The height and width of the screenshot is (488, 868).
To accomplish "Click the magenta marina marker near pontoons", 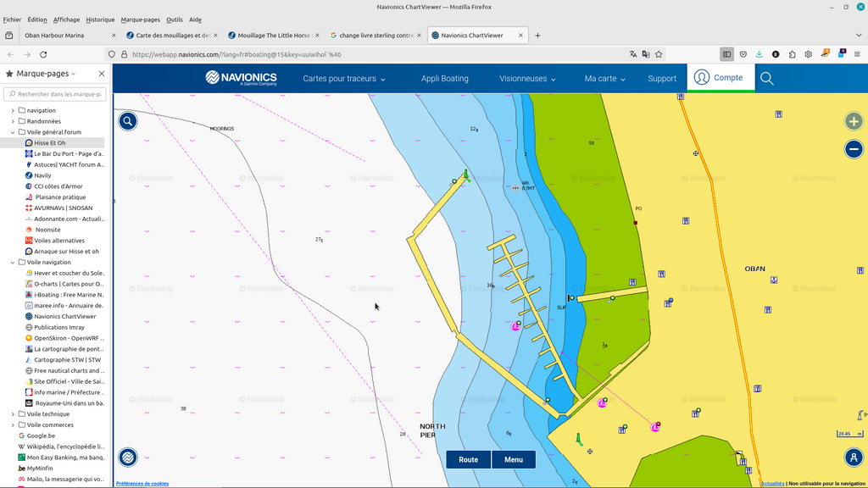I will tap(515, 326).
